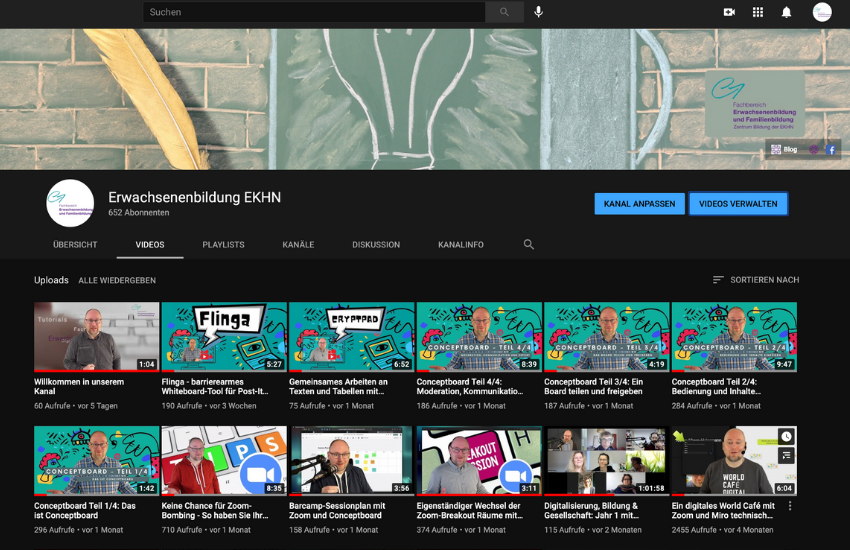This screenshot has height=550, width=850.
Task: Open Digitalisierung, Bildung & Gesellschaft thumbnail
Action: tap(607, 461)
